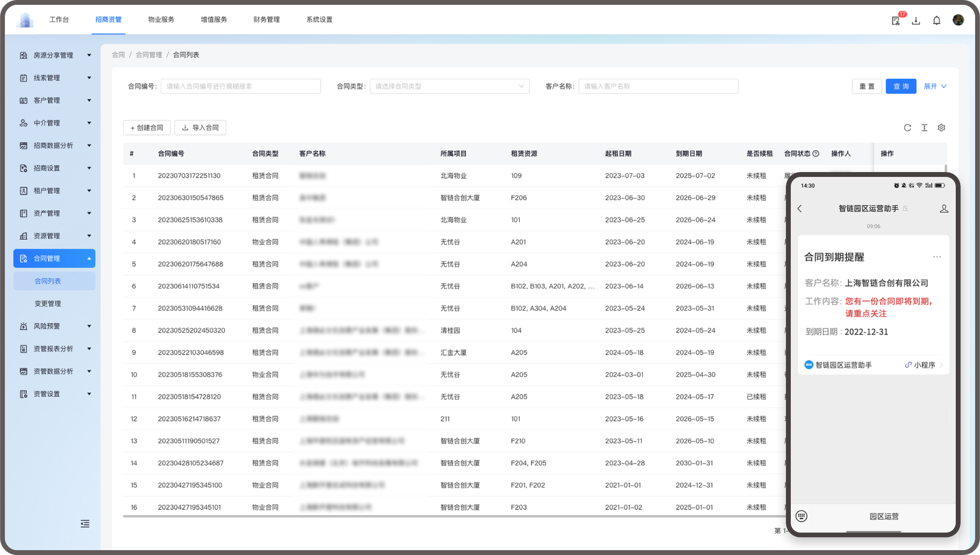Open the 合同类型 dropdown selector
The image size is (980, 555).
click(x=449, y=87)
